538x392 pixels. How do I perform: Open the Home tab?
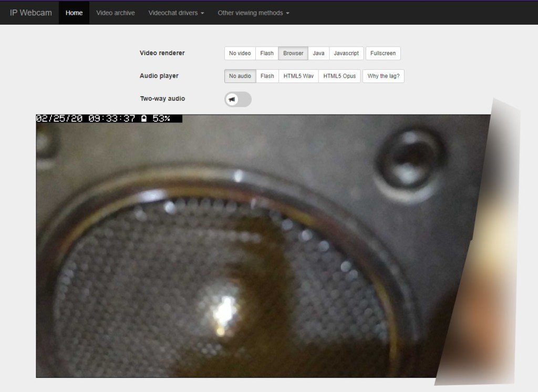pyautogui.click(x=74, y=13)
